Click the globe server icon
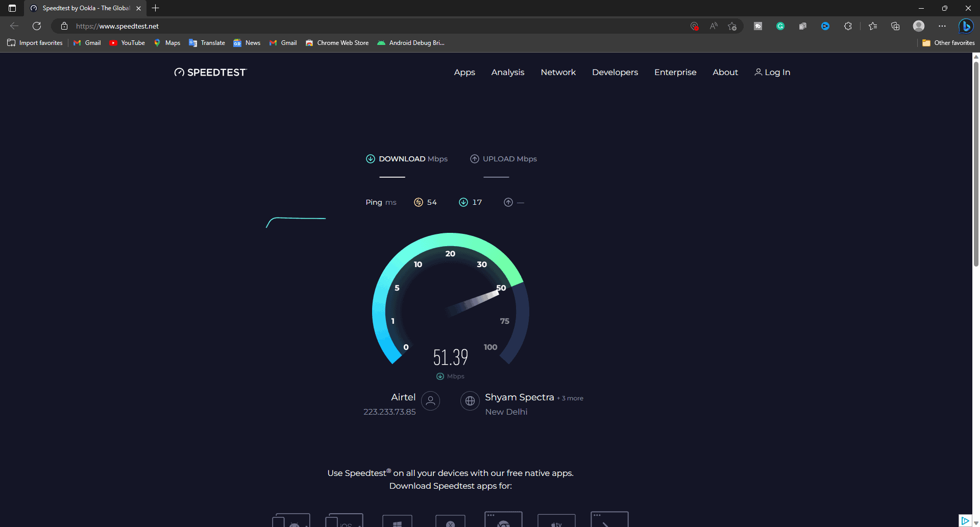Screen dimensions: 980x527 (470, 401)
